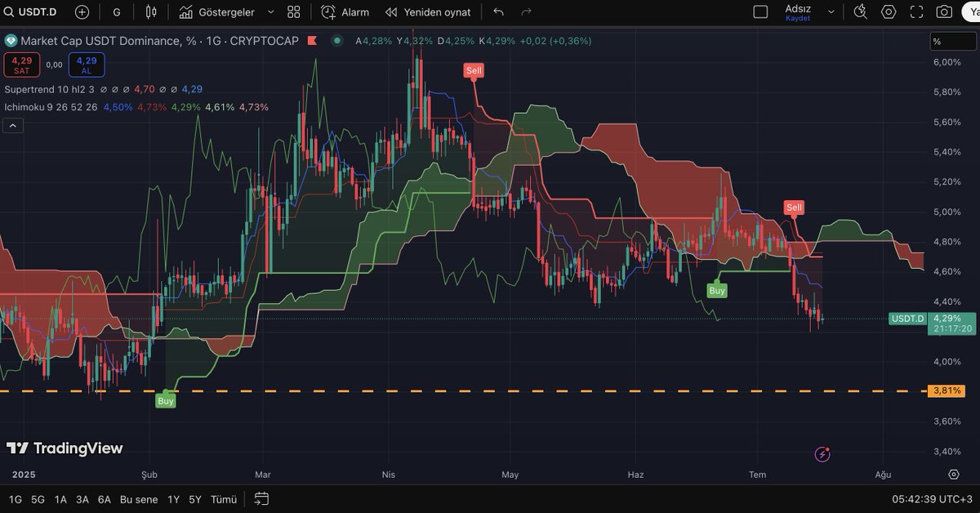
Task: Open the G interval selector
Action: 117,12
